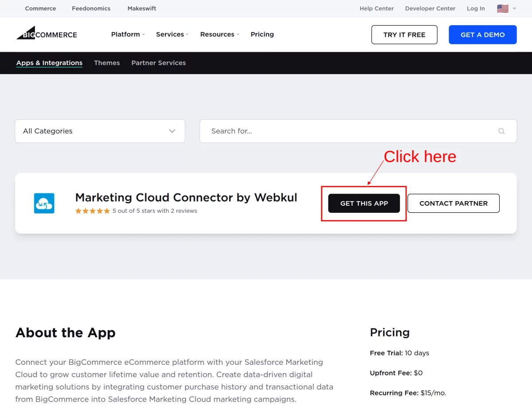Click the Marketing Cloud Connector app icon
This screenshot has height=418, width=532.
click(44, 203)
